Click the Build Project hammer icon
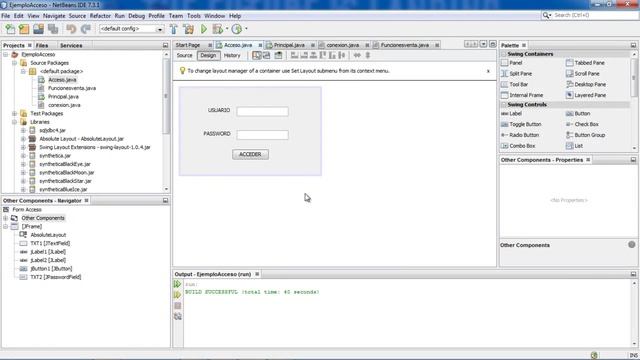 173,29
